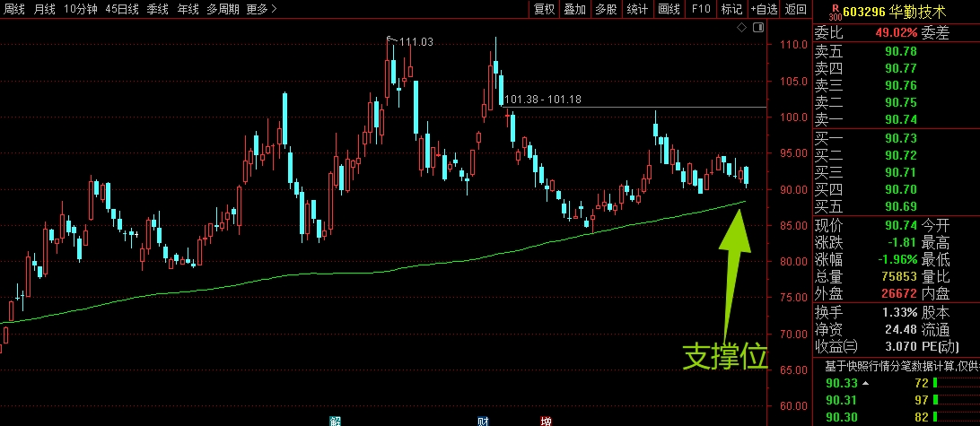
Task: Open the 多周期 multi-period view
Action: point(223,9)
